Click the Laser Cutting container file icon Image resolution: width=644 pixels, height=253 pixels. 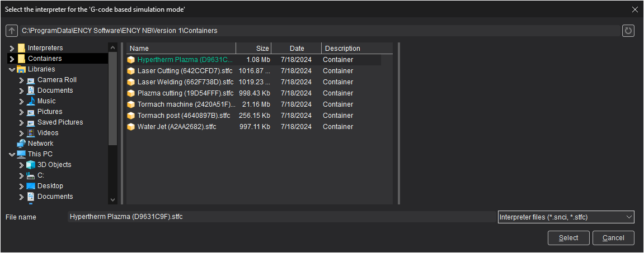coord(131,71)
